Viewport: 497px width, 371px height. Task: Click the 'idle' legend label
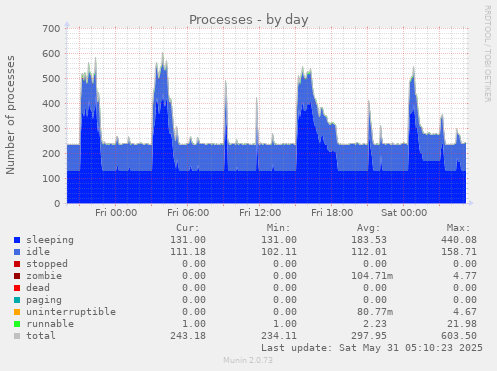click(x=38, y=252)
